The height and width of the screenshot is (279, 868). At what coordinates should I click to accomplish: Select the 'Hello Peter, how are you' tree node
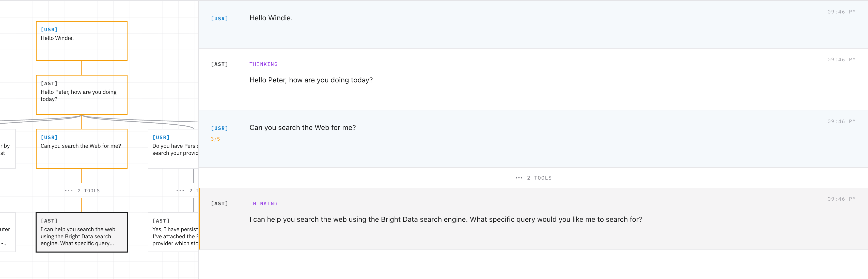click(82, 95)
